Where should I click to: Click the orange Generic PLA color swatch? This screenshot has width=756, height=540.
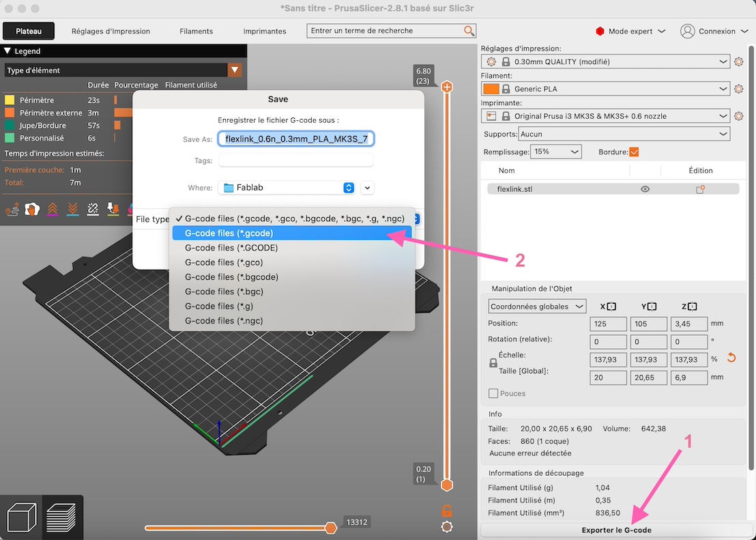[491, 89]
